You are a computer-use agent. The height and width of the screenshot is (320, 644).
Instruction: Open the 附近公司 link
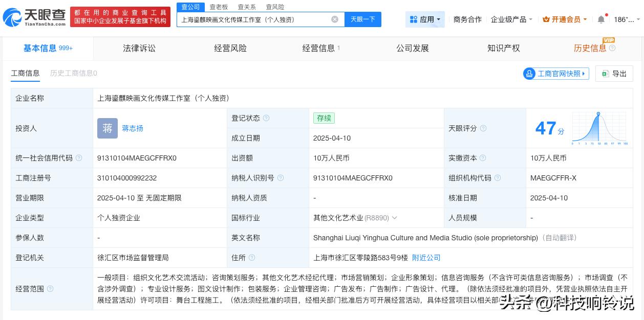[426, 258]
